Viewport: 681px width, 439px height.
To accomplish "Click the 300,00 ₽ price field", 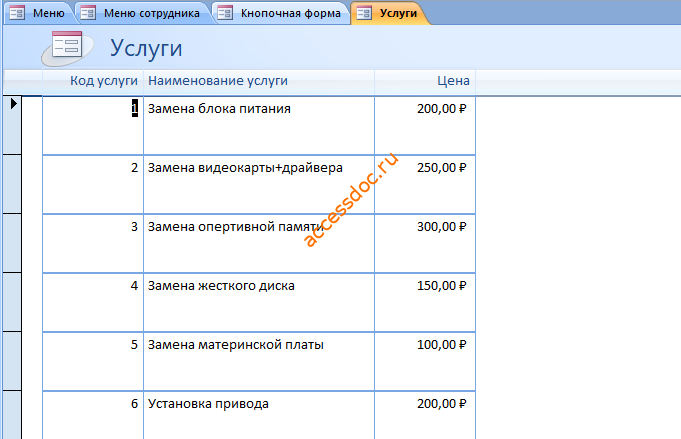I will click(425, 243).
